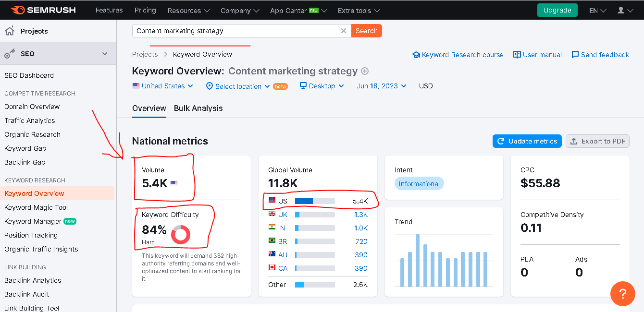Open Traffic Analytics in the sidebar
Viewport: 644px width, 312px height.
pos(30,120)
